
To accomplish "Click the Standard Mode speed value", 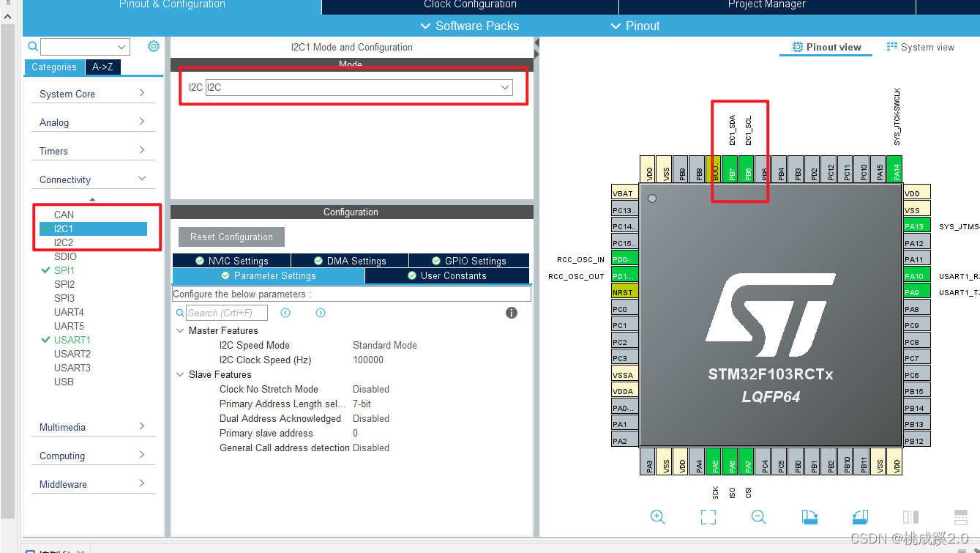I will click(x=385, y=345).
